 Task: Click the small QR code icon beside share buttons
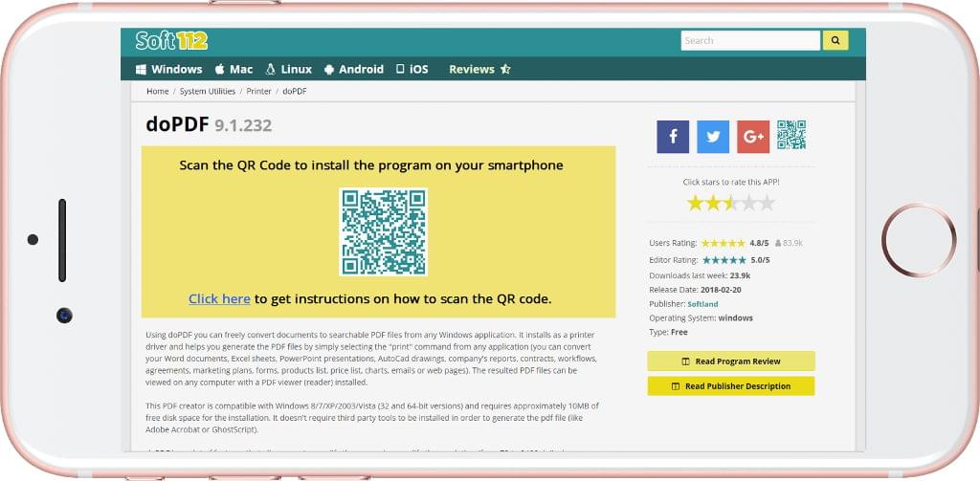point(791,136)
